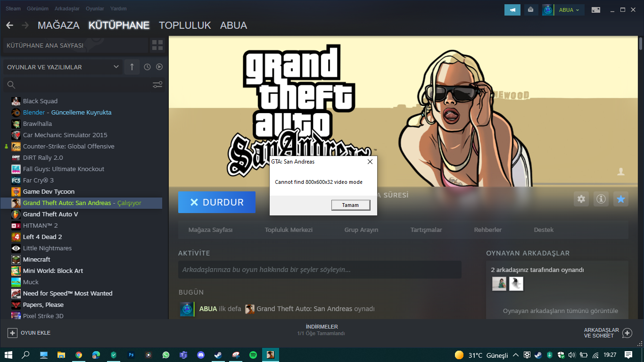This screenshot has width=644, height=362.
Task: Click the ready-to-play filter icon
Action: 159,67
